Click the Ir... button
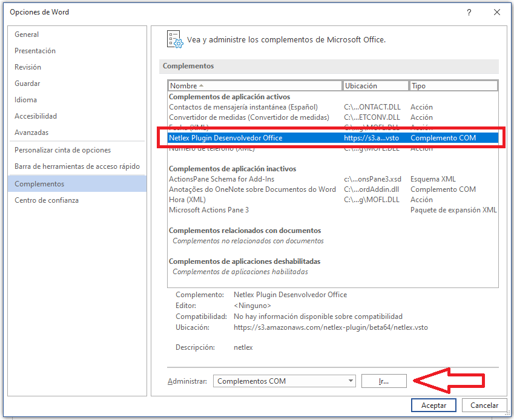Viewport: 514px width, 420px height. pos(384,381)
